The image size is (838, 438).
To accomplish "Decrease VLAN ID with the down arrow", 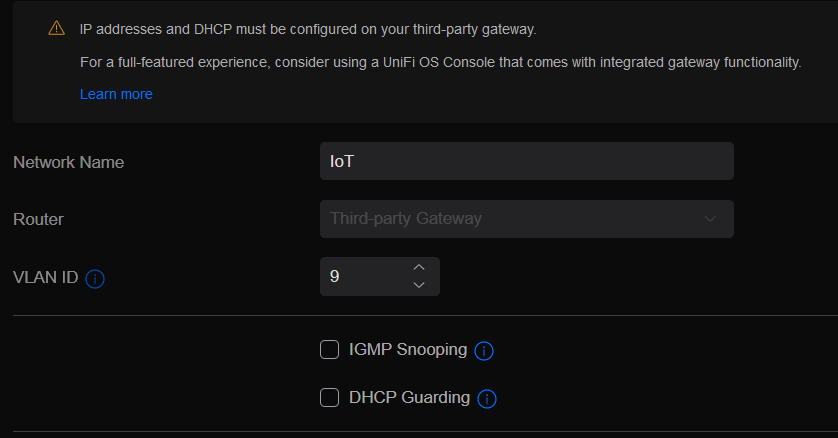I will (419, 286).
